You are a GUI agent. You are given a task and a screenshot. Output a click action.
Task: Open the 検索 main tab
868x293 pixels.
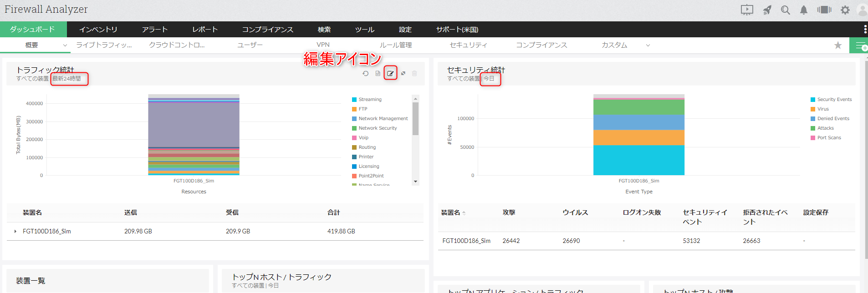click(x=324, y=29)
